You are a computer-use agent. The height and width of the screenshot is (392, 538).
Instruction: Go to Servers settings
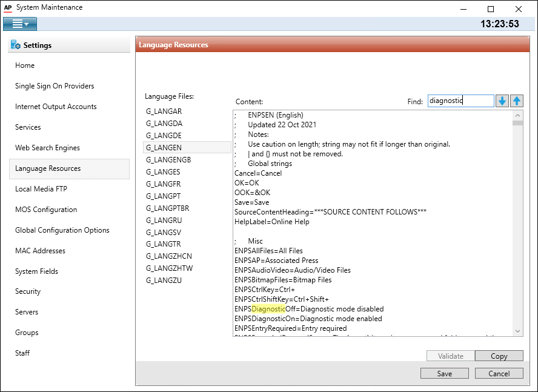point(27,312)
